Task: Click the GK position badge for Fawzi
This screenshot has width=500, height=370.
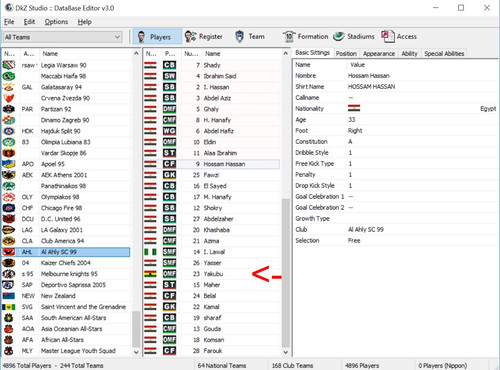Action: (169, 175)
